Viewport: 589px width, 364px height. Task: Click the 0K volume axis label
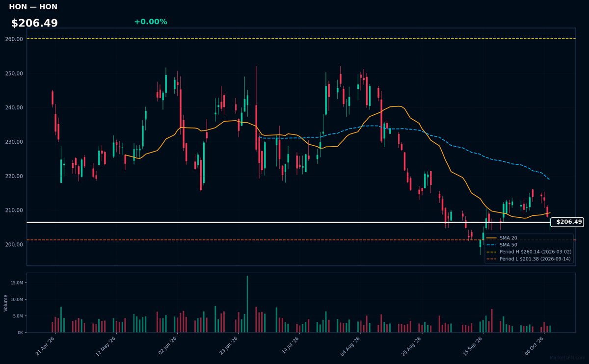(20, 333)
